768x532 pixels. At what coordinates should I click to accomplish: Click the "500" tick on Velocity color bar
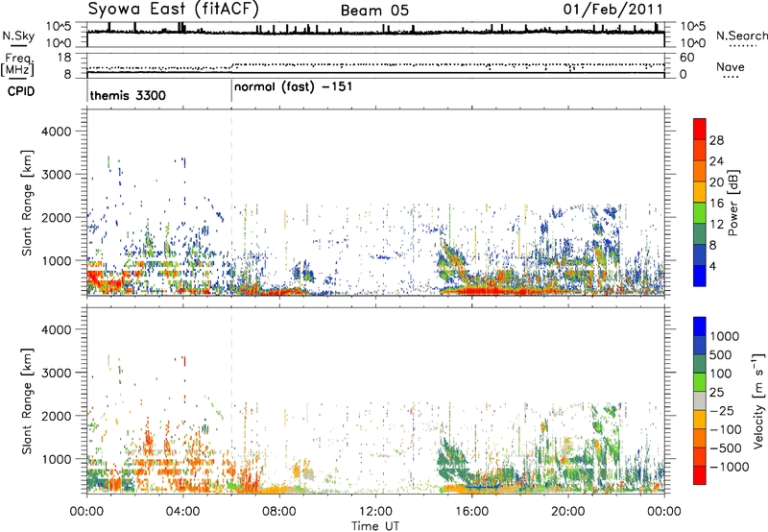pyautogui.click(x=722, y=355)
